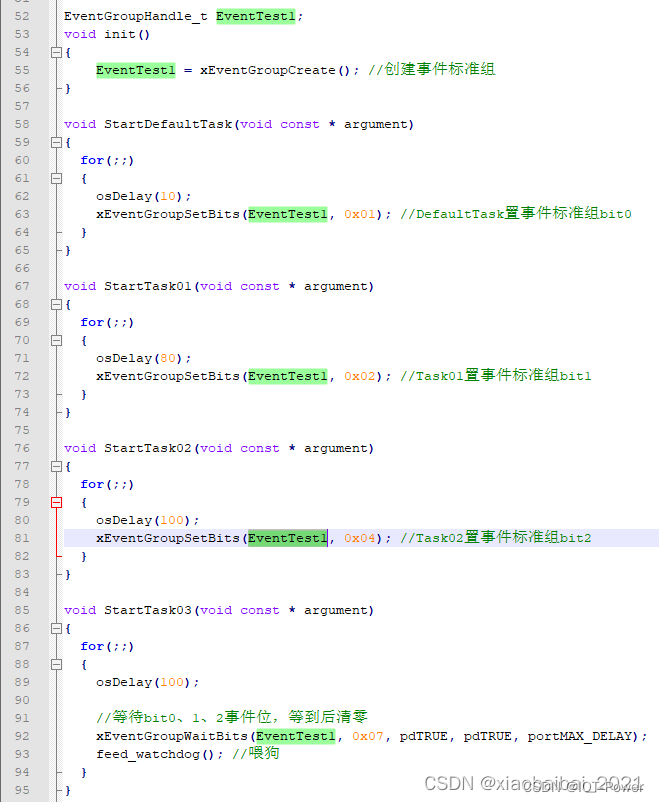Click the highlighted EventTest1 on line 55
This screenshot has width=659, height=802.
136,70
